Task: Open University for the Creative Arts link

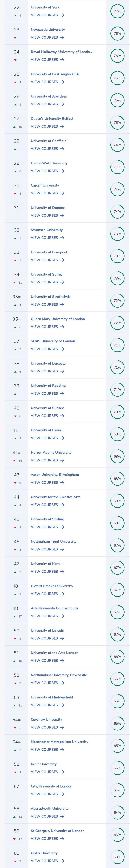Action: pos(55,497)
